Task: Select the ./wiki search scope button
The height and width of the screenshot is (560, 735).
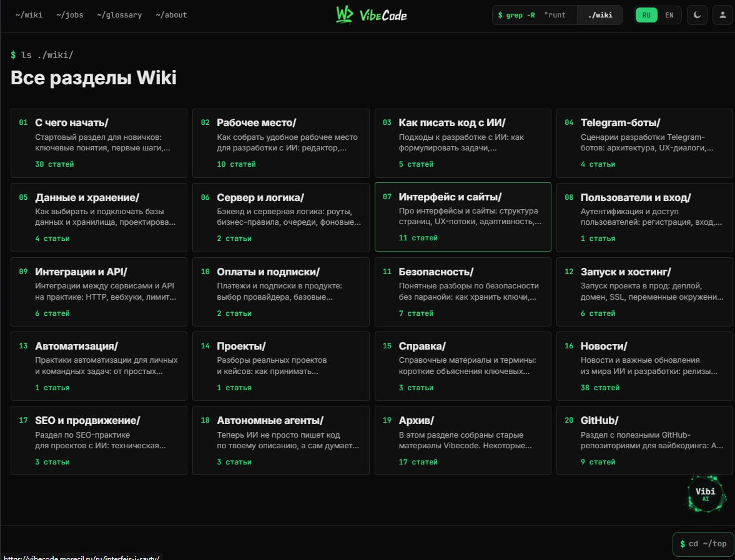Action: click(x=600, y=15)
